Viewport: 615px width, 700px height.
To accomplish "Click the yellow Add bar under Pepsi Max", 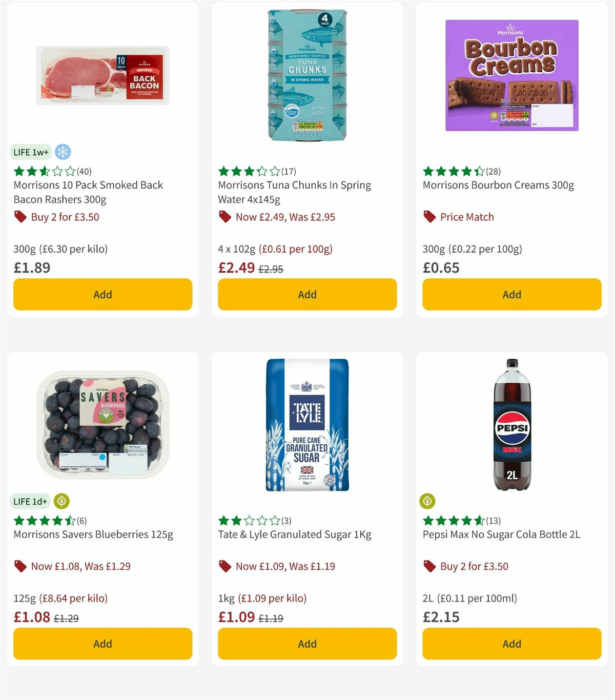I will coord(511,644).
